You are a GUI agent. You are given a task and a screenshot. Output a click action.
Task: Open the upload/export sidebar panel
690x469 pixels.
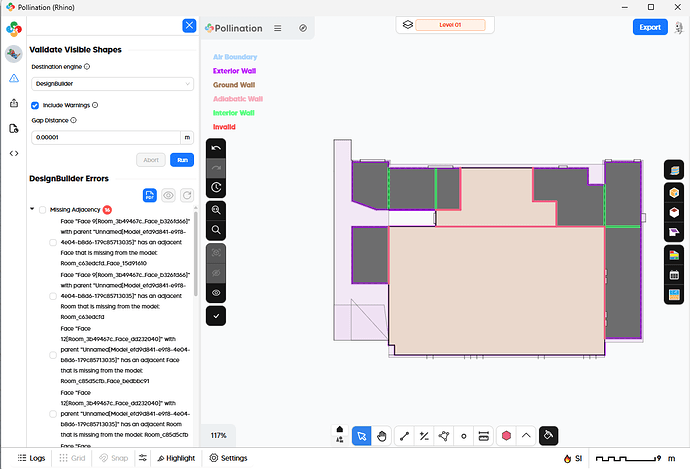(14, 103)
